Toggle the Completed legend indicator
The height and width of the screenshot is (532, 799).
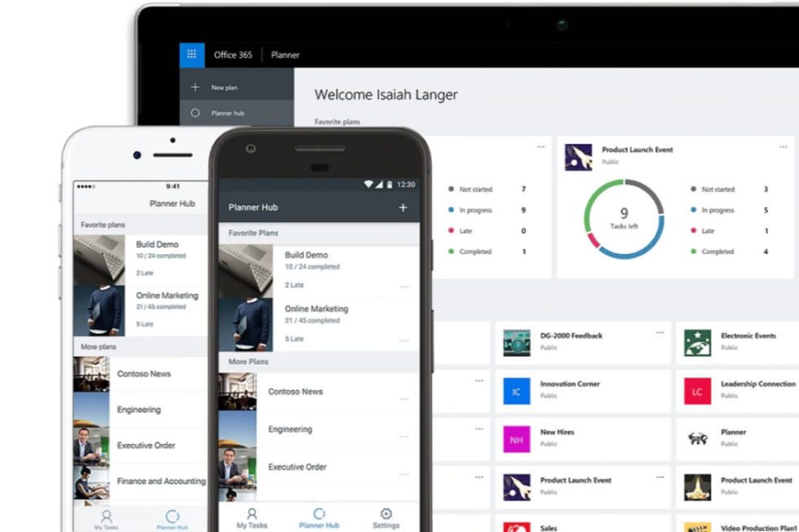[451, 251]
